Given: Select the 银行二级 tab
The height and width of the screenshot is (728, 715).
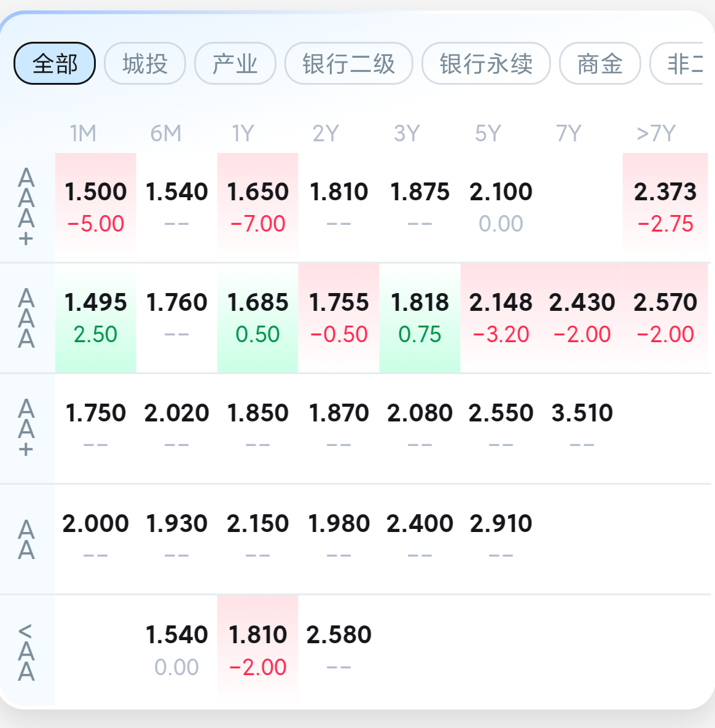Looking at the screenshot, I should pos(349,63).
